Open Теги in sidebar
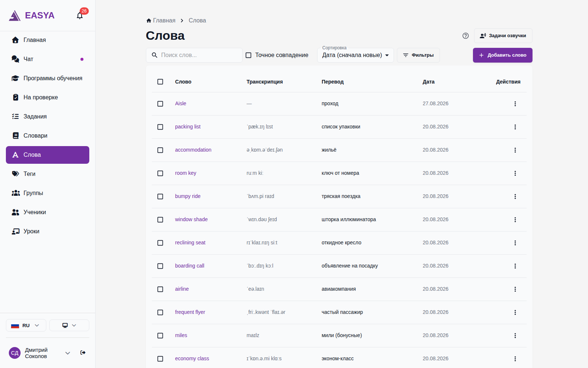 [x=47, y=174]
